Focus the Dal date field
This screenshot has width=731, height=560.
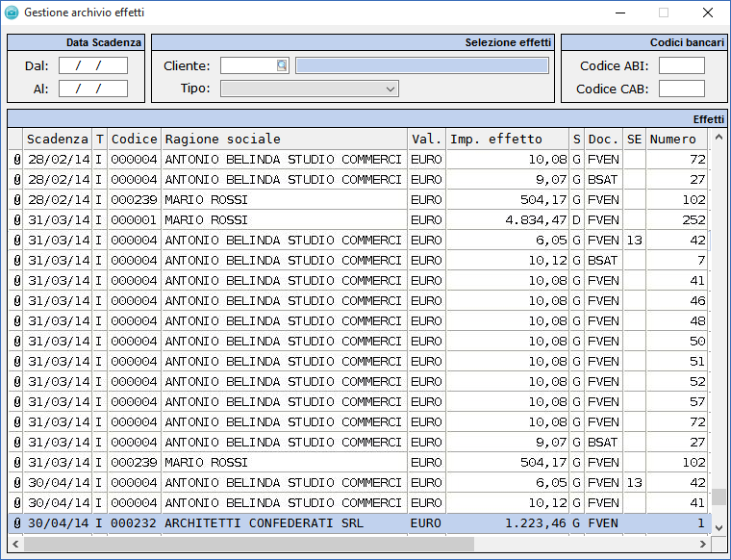click(x=93, y=65)
